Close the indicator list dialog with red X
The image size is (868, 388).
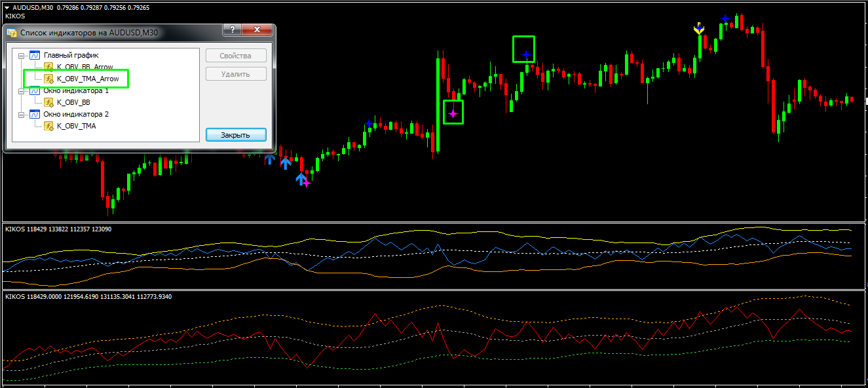[257, 31]
